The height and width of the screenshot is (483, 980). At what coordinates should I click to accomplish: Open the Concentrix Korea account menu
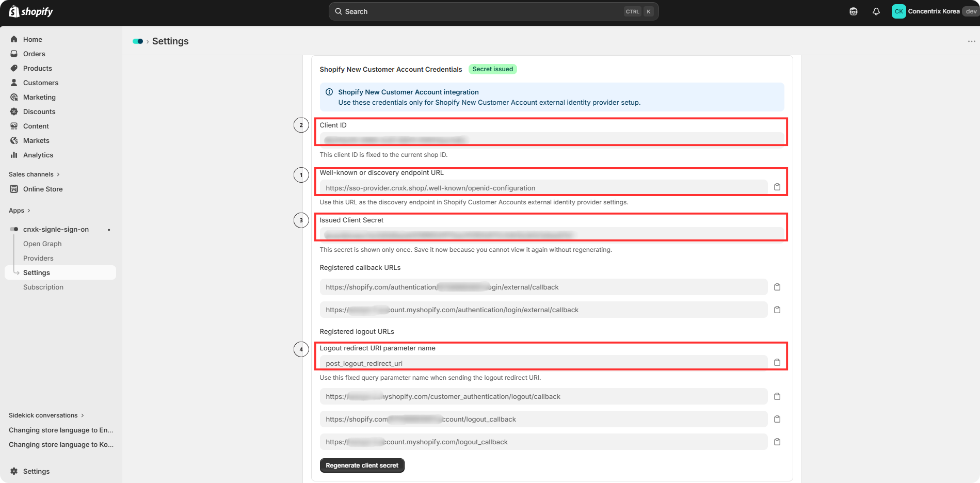935,11
